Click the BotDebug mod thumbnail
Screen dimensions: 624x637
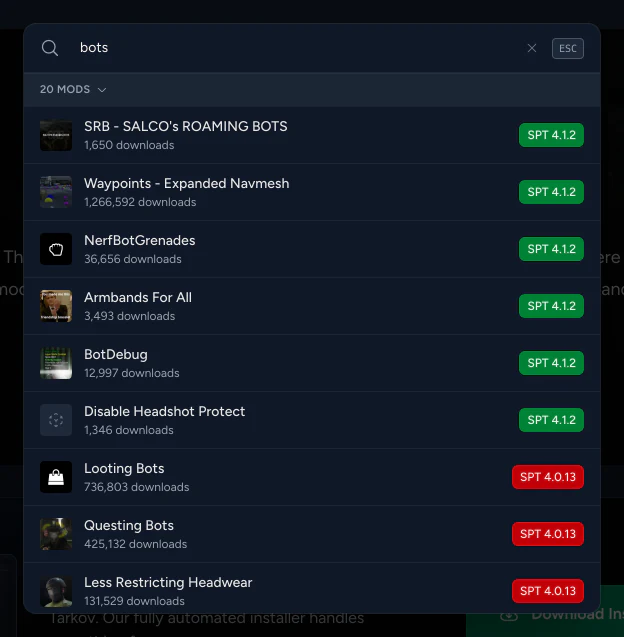(56, 363)
